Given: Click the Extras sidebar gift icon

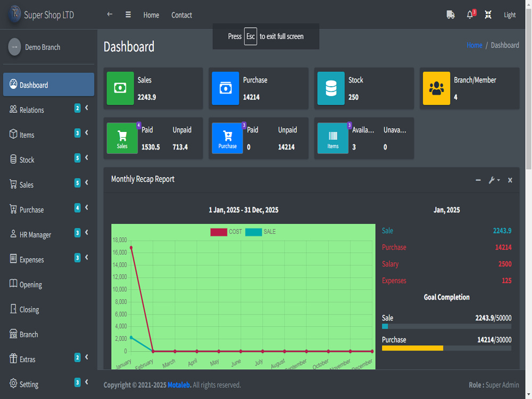Looking at the screenshot, I should (x=13, y=359).
